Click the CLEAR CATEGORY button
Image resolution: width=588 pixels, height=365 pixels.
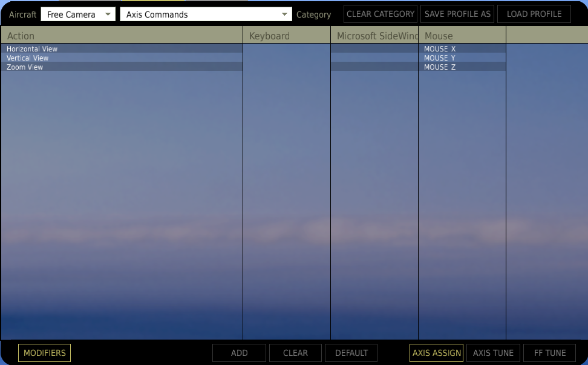click(381, 15)
